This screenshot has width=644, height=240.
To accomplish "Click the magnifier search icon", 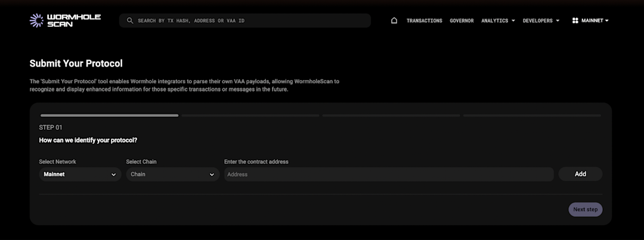I will point(130,20).
